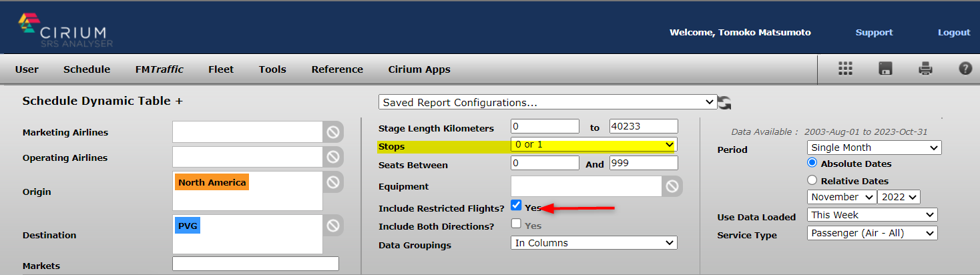Open the Stops dropdown

point(594,145)
